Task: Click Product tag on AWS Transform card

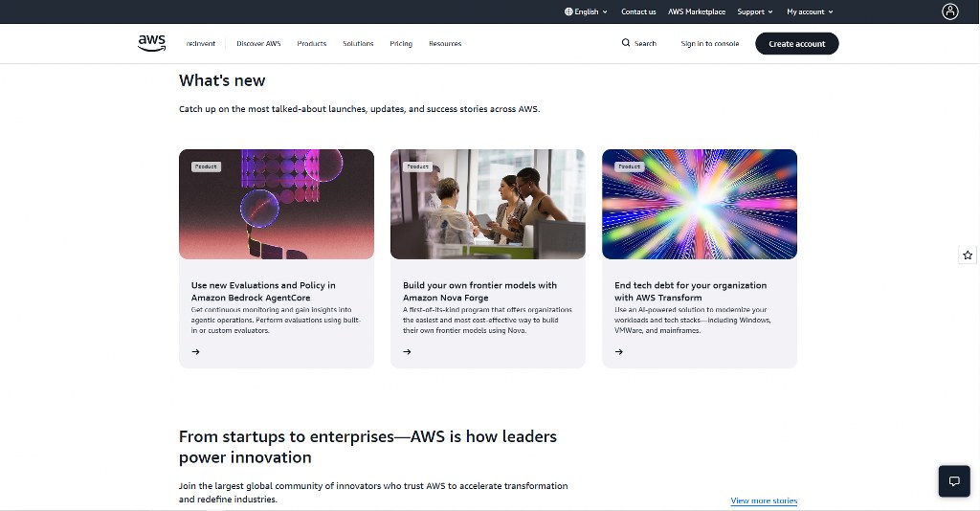Action: (629, 167)
